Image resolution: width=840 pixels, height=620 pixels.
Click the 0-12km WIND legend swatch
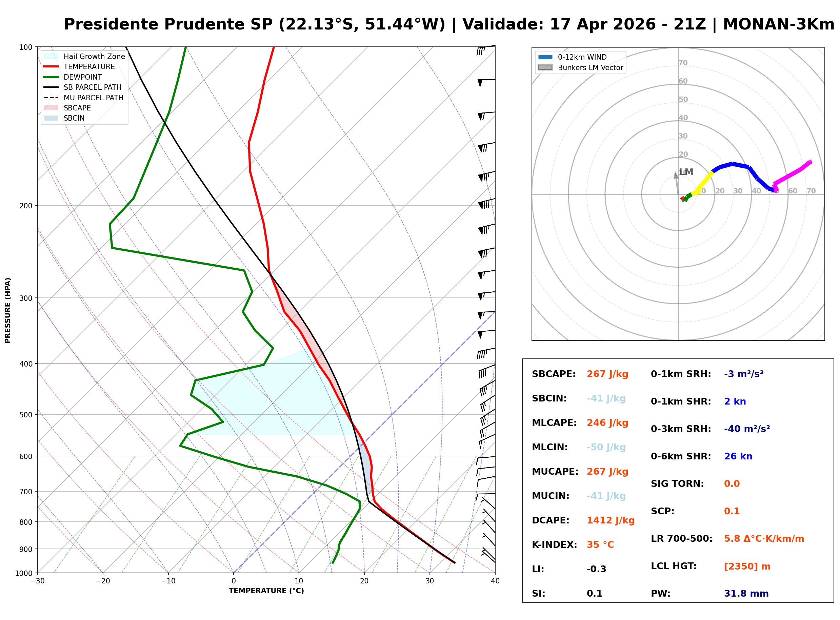545,57
